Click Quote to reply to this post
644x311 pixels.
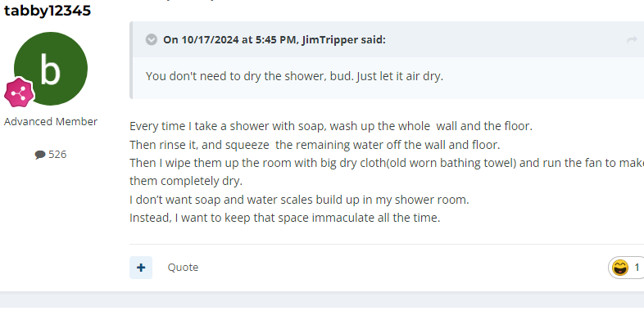point(183,268)
